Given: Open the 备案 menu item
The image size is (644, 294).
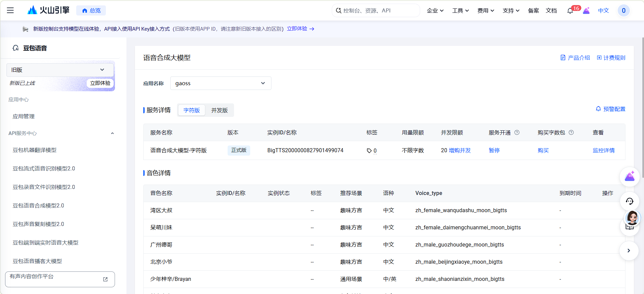Looking at the screenshot, I should coord(533,10).
